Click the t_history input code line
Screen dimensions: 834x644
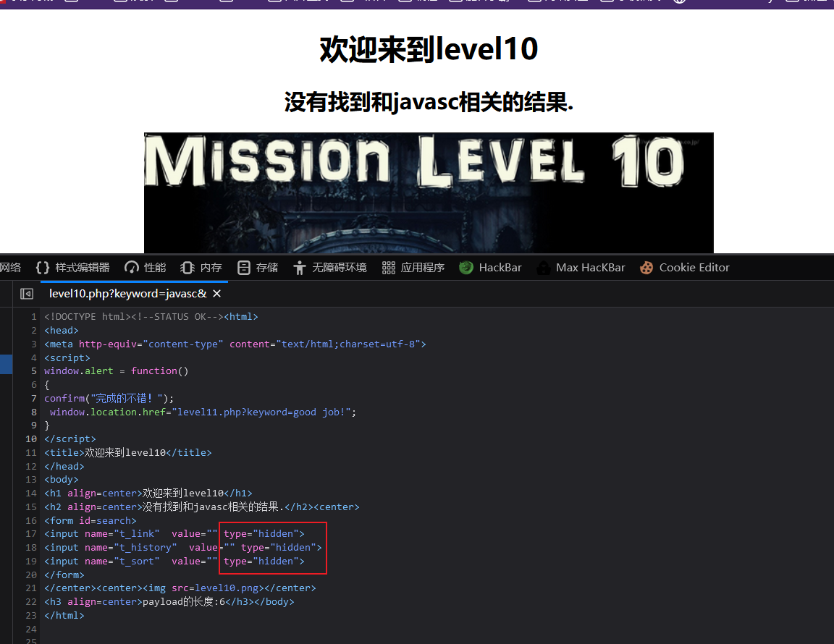[x=183, y=547]
